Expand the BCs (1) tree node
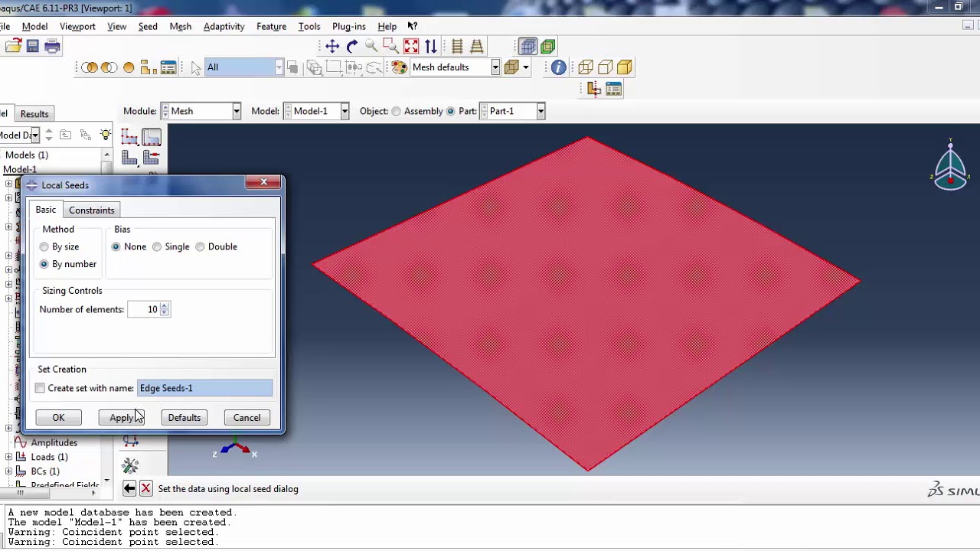 coord(8,471)
